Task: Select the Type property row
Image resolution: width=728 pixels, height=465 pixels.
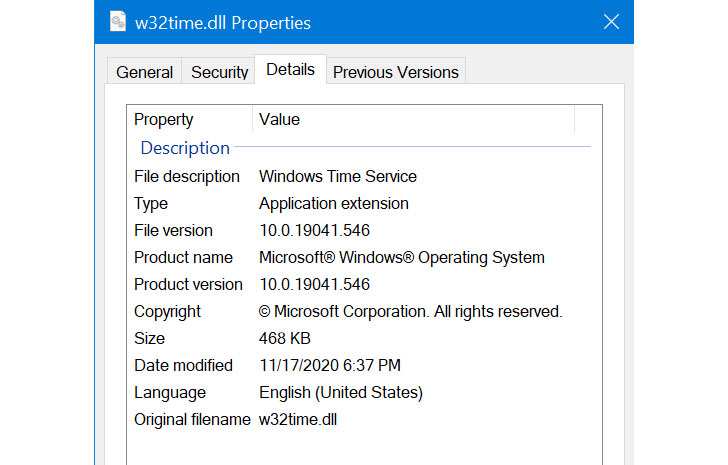Action: [152, 204]
